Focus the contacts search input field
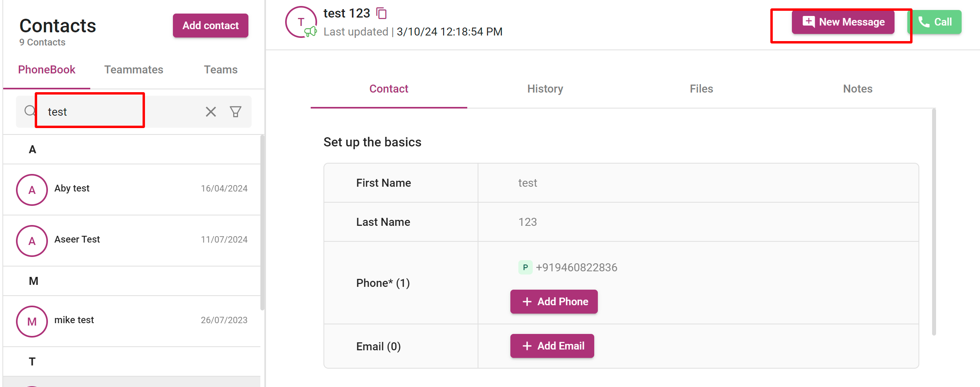The image size is (980, 387). 120,112
